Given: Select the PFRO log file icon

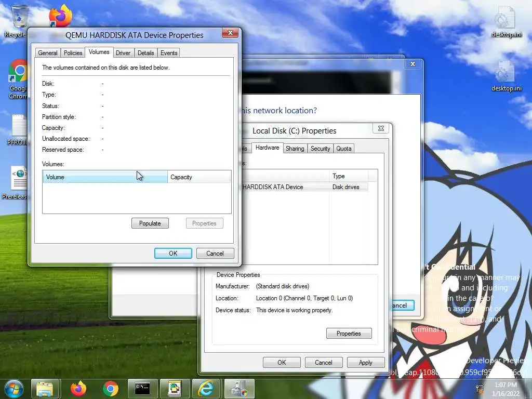Looking at the screenshot, I should coord(18,130).
